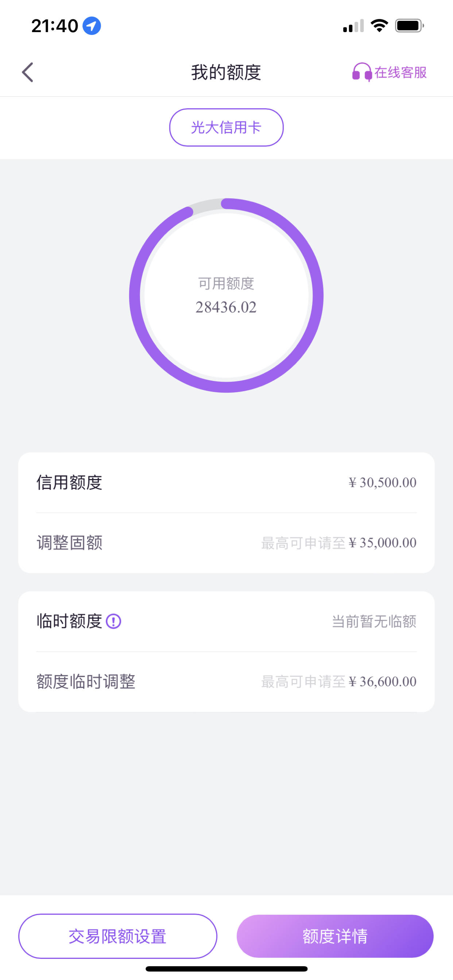
Task: Open the 额度临时调整 row
Action: point(226,682)
